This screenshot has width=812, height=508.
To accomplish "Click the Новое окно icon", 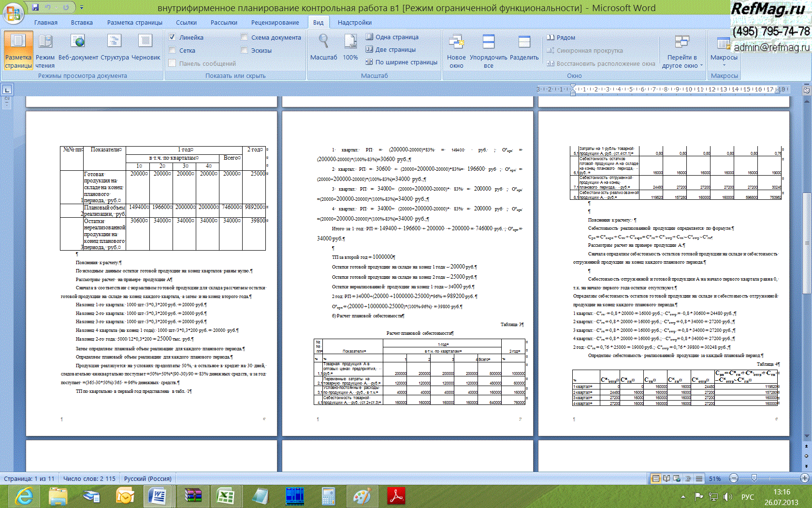I will pyautogui.click(x=456, y=42).
